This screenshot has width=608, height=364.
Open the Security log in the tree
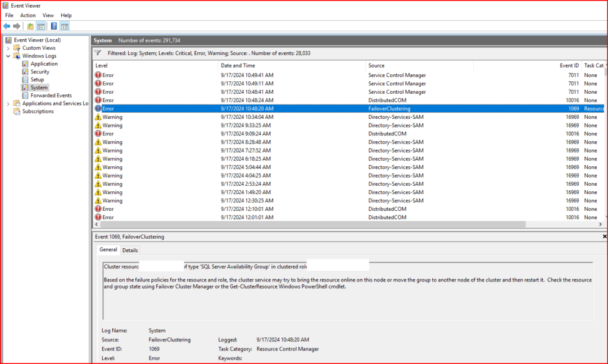point(40,72)
